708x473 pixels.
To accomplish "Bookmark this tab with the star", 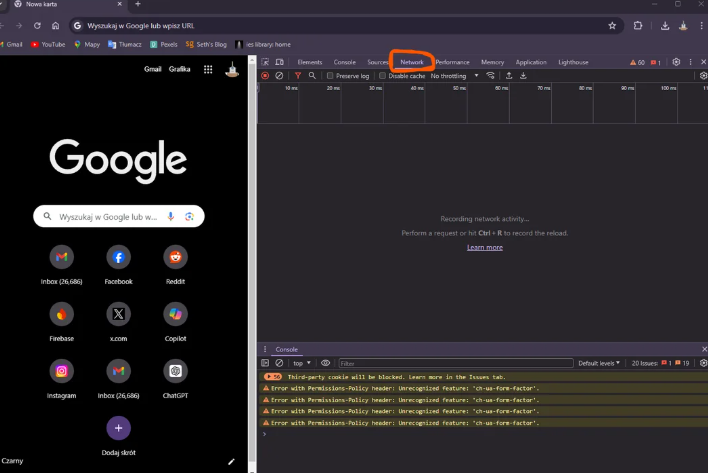I will pos(612,26).
